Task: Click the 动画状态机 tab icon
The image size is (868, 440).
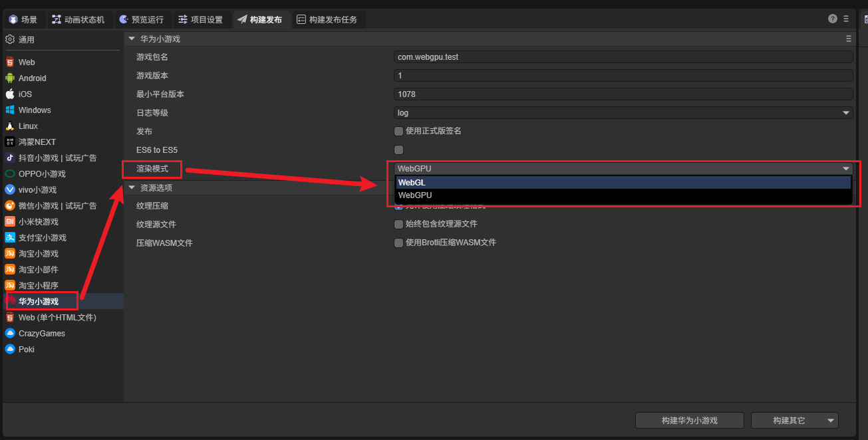Action: [56, 19]
